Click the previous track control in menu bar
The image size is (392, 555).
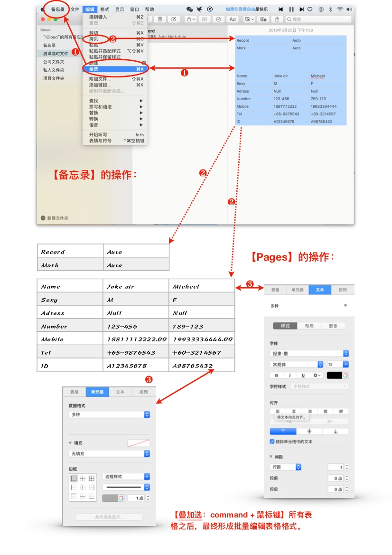(280, 9)
